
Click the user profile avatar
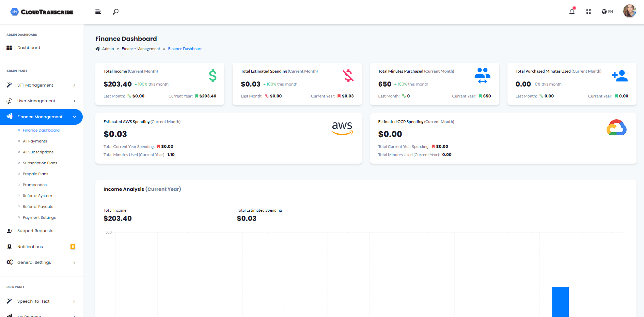coord(629,11)
